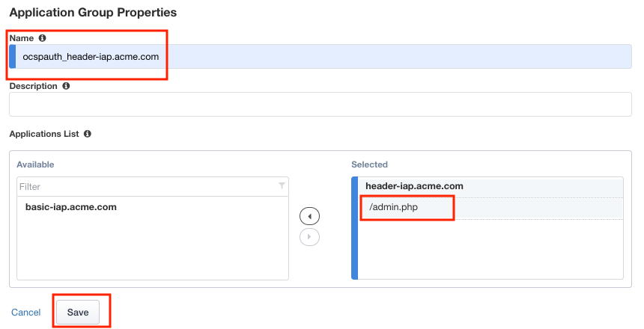
Task: Focus the Name input field
Action: tap(321, 57)
